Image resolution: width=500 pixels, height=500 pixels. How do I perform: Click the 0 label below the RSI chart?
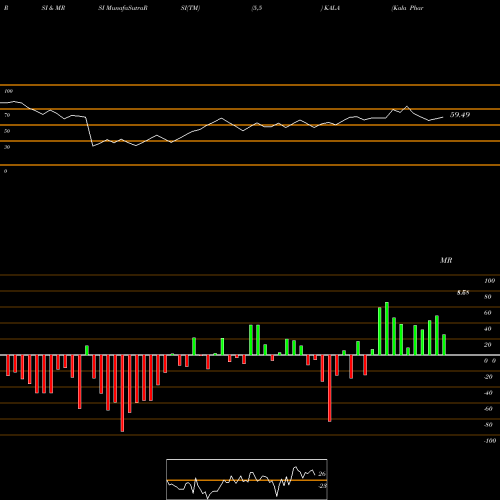click(5, 171)
